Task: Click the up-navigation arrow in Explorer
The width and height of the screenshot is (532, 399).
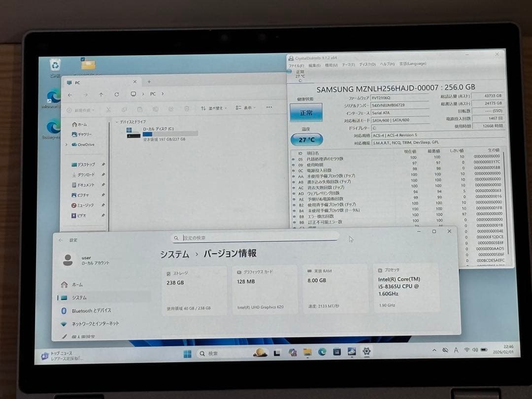Action: 101,94
